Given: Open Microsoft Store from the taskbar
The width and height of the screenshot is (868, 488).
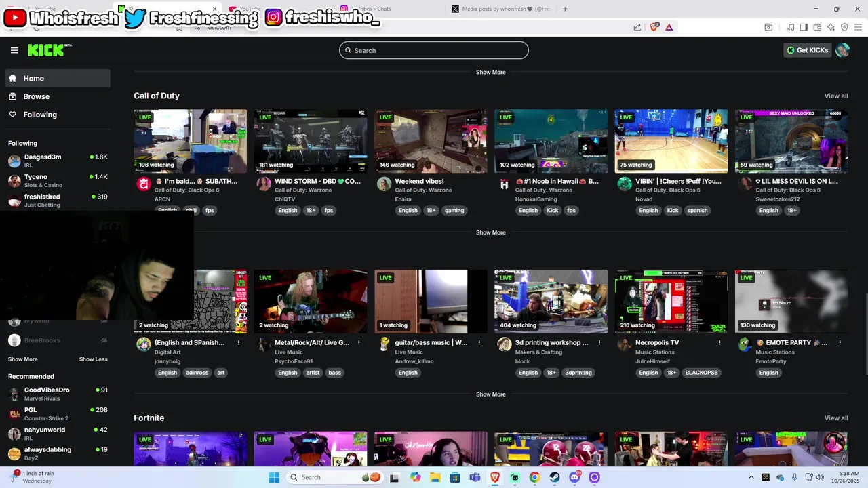Looking at the screenshot, I should tap(455, 477).
